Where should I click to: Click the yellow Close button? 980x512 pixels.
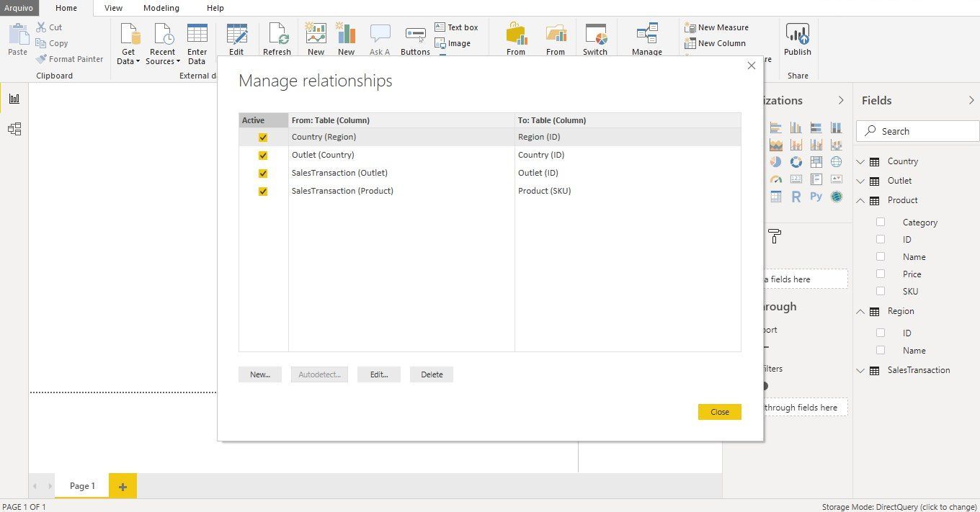tap(719, 412)
